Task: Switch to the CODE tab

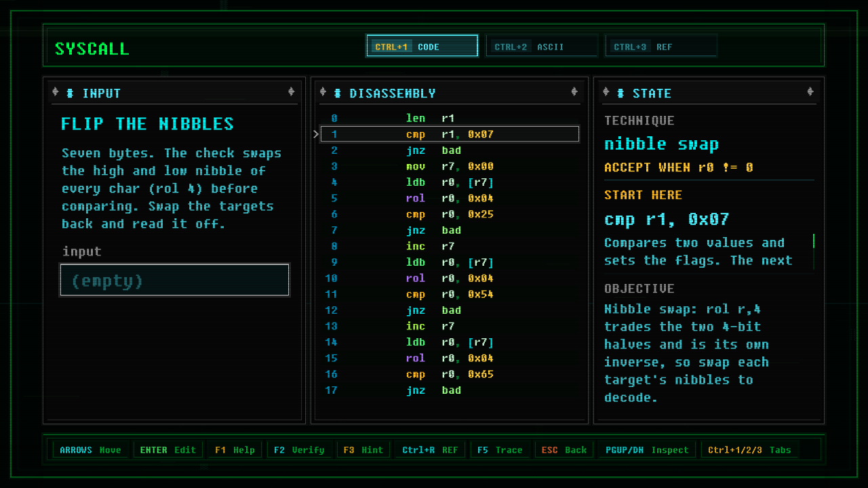Action: (x=422, y=46)
